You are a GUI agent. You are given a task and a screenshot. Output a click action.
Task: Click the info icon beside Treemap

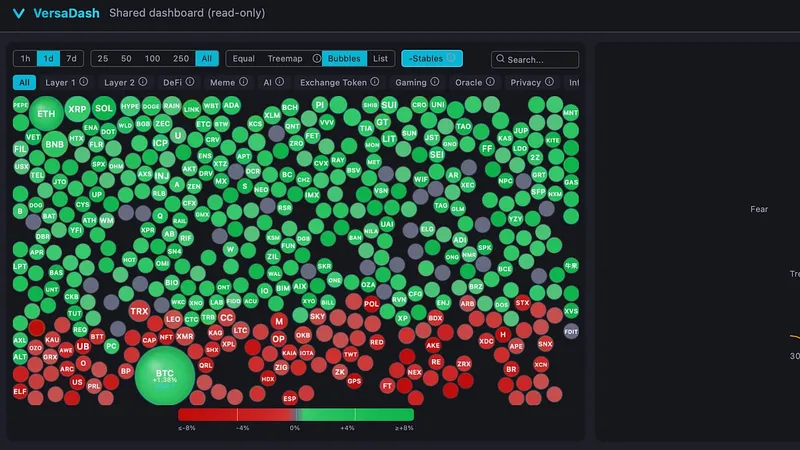pos(316,58)
